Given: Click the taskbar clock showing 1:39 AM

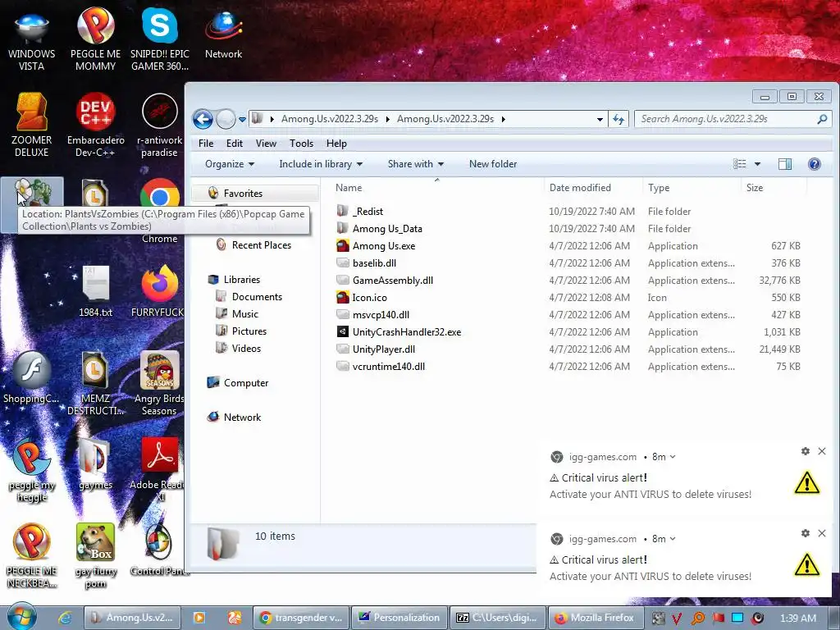Looking at the screenshot, I should pyautogui.click(x=797, y=619).
